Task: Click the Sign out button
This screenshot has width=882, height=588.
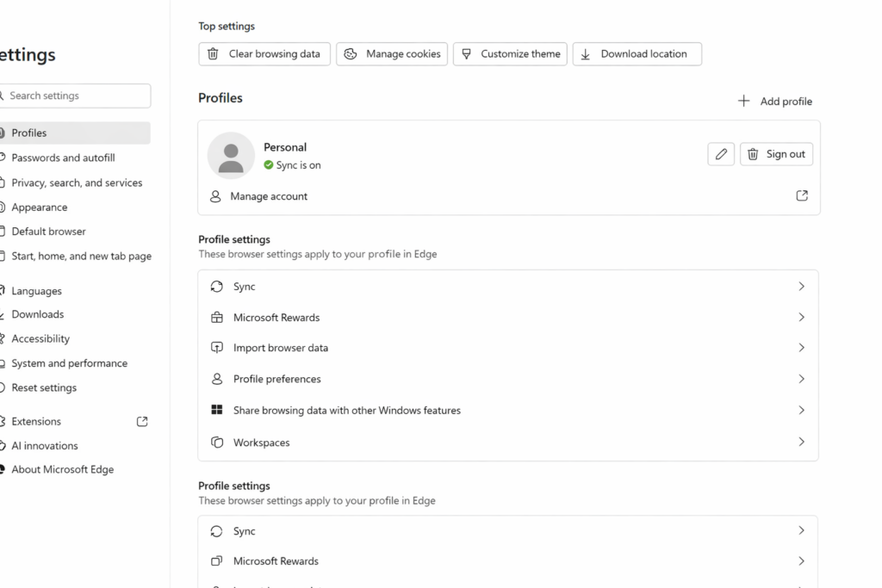Action: coord(776,153)
